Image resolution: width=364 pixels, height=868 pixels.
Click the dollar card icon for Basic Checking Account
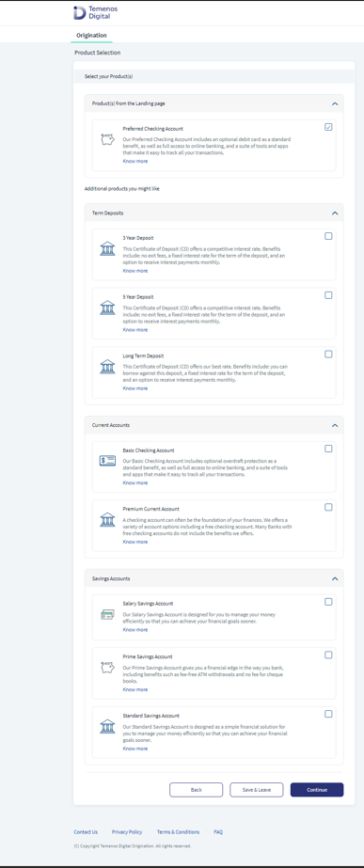tap(107, 461)
